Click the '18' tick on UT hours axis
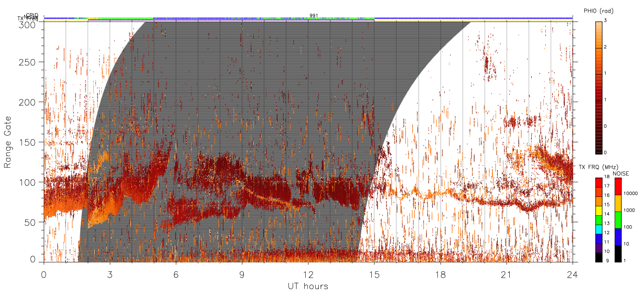 [441, 274]
